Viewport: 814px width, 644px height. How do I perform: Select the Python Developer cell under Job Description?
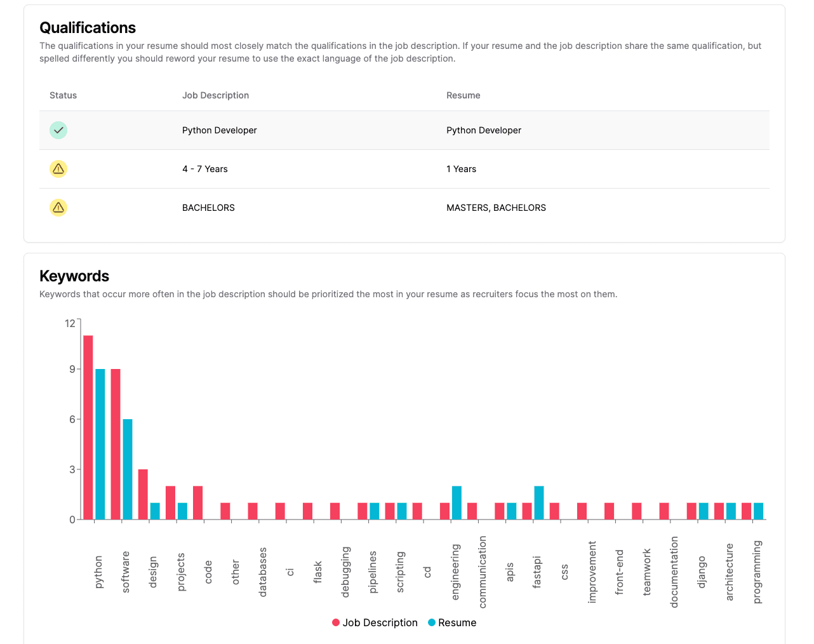[220, 130]
